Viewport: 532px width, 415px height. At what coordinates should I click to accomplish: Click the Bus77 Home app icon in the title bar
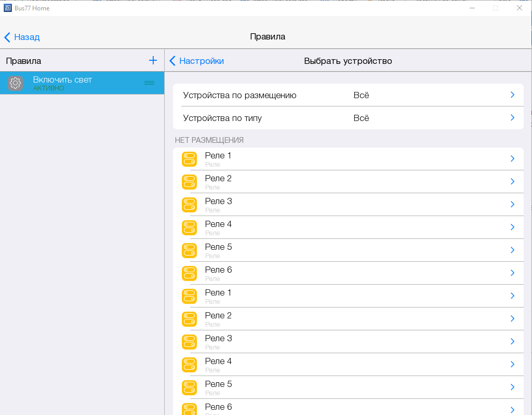pos(8,8)
